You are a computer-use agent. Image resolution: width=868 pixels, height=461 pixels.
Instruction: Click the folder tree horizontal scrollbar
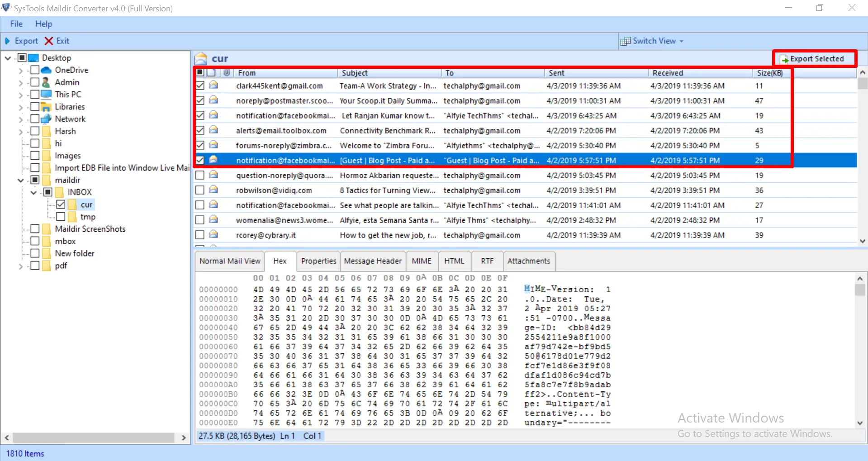pyautogui.click(x=94, y=437)
